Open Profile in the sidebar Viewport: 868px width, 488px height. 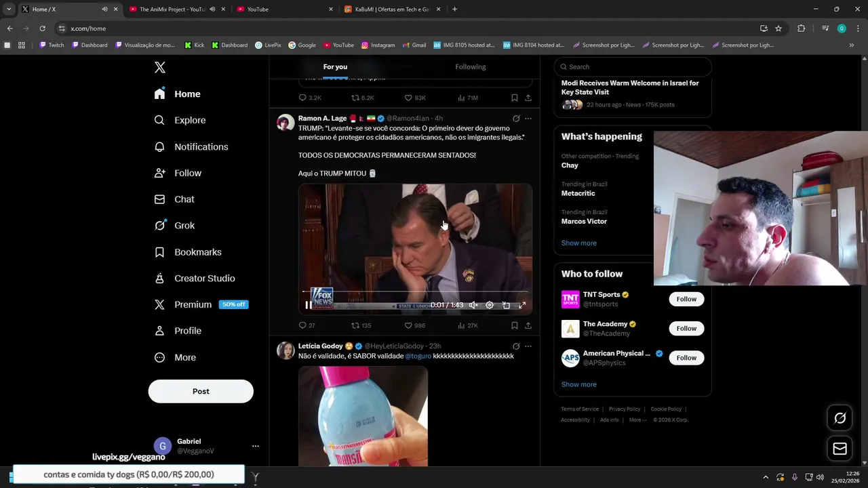(x=178, y=331)
